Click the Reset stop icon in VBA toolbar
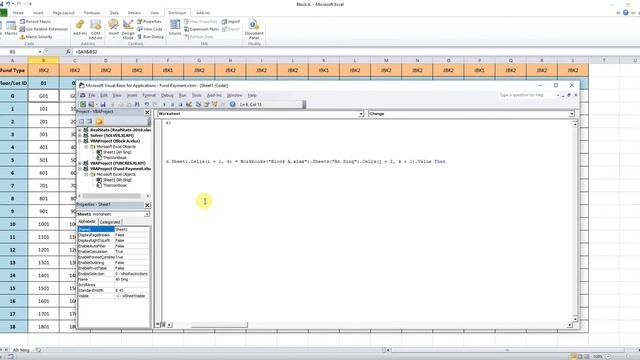This screenshot has height=360, width=640. 180,104
